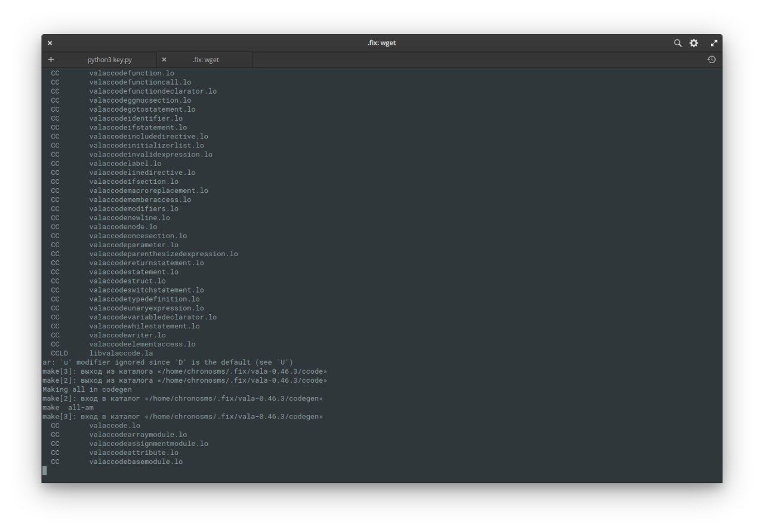The image size is (764, 532).
Task: Click the valaccodeswitchstatement.lo line
Action: 127,290
